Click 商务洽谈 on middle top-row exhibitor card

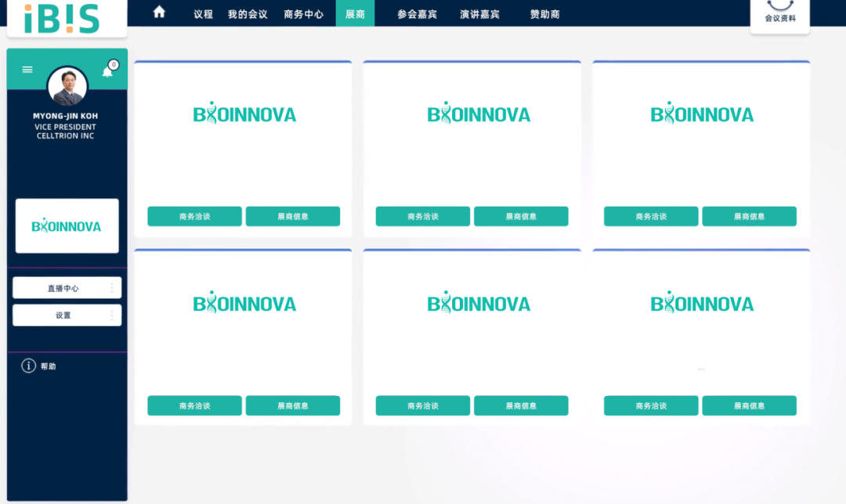pyautogui.click(x=423, y=216)
